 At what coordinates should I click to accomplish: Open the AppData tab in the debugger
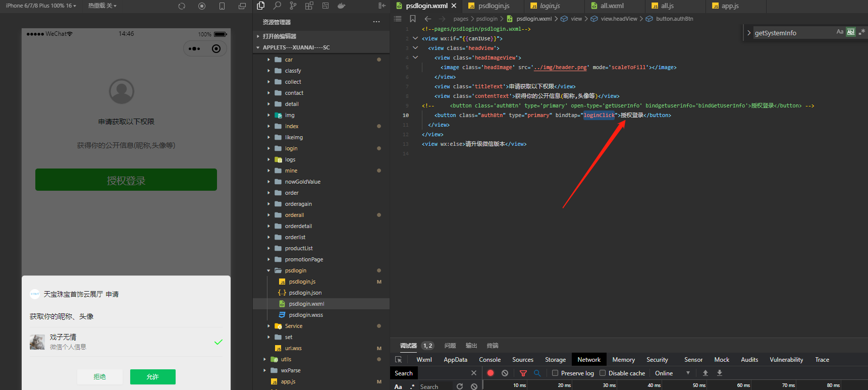455,360
